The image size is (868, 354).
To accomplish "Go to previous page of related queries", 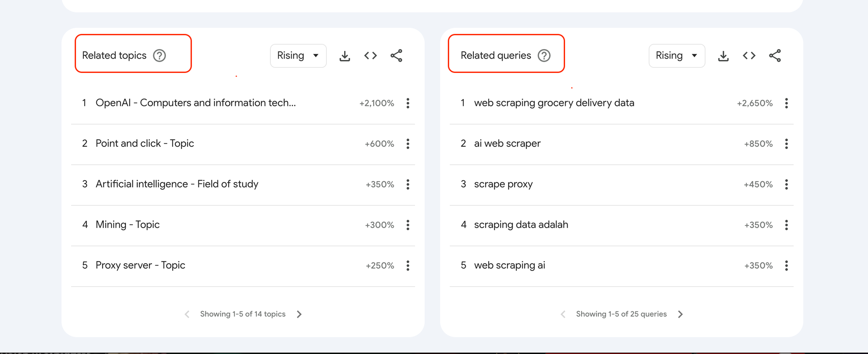I will click(563, 314).
